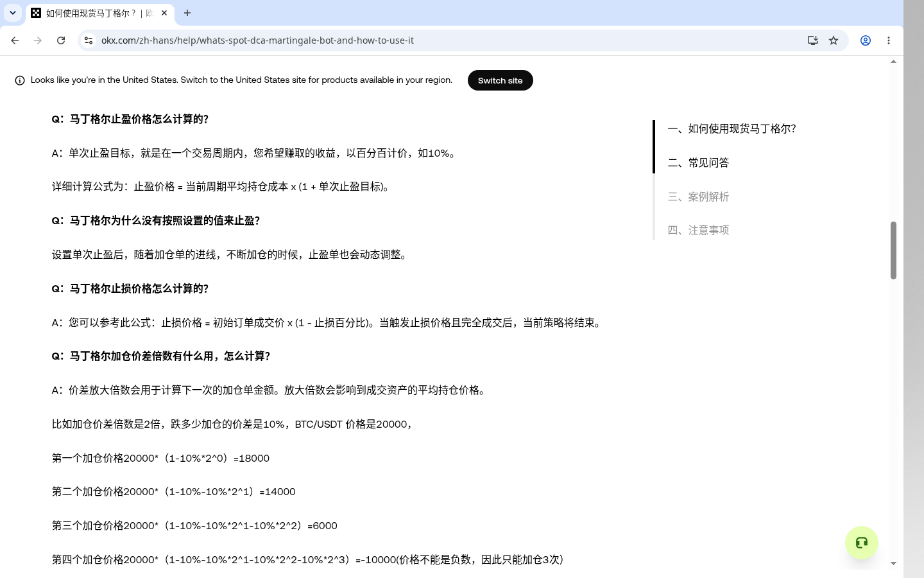Click the install app icon in address bar
Image resolution: width=924 pixels, height=578 pixels.
813,40
